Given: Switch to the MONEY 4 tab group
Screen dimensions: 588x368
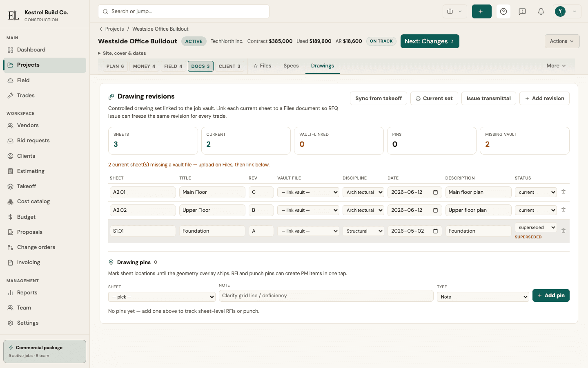Looking at the screenshot, I should [144, 66].
